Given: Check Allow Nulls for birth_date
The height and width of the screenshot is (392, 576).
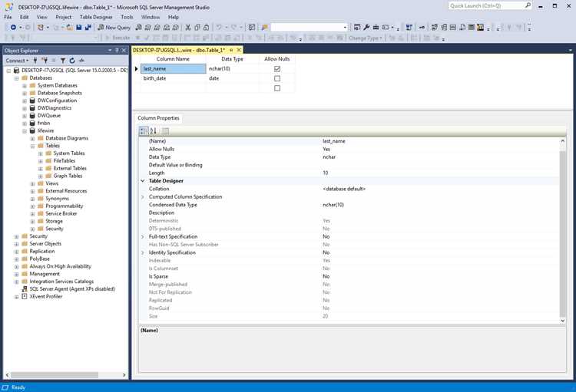Looking at the screenshot, I should click(277, 78).
